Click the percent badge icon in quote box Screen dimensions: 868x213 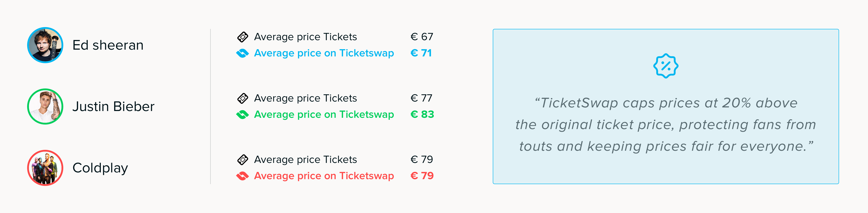(x=665, y=66)
